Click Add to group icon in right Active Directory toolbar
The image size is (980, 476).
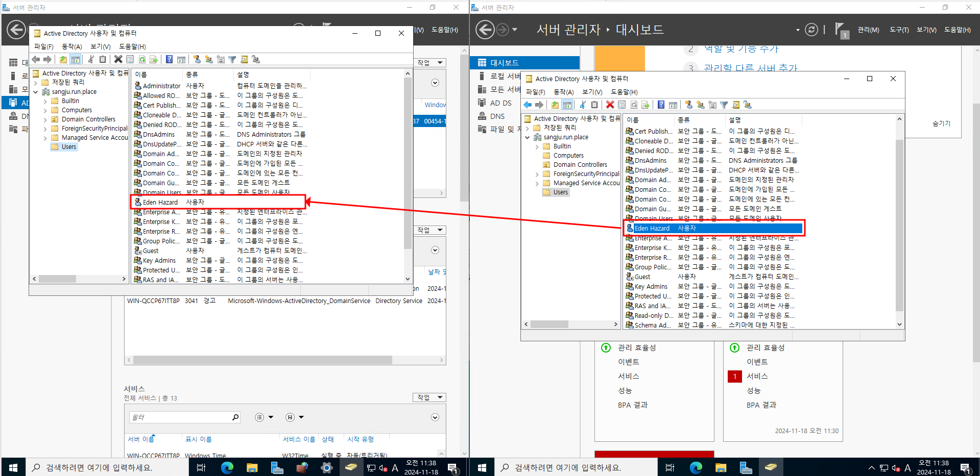click(x=748, y=105)
